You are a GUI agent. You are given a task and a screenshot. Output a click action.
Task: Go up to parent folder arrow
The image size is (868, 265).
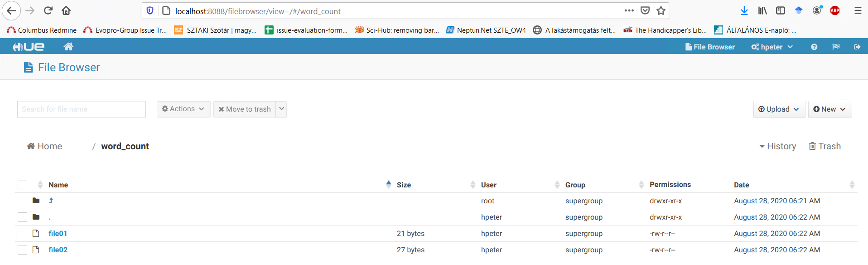click(x=51, y=201)
